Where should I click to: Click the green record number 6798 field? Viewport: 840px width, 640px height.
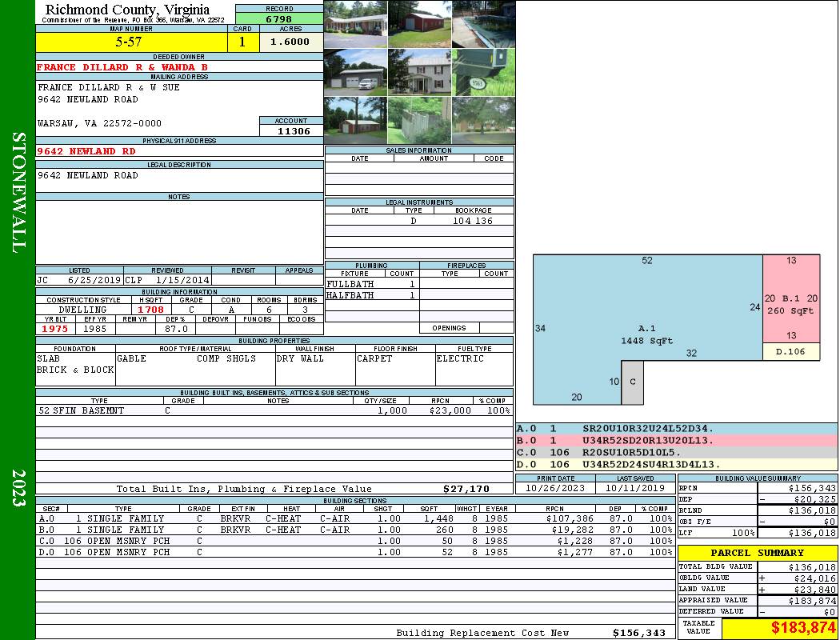(x=278, y=18)
